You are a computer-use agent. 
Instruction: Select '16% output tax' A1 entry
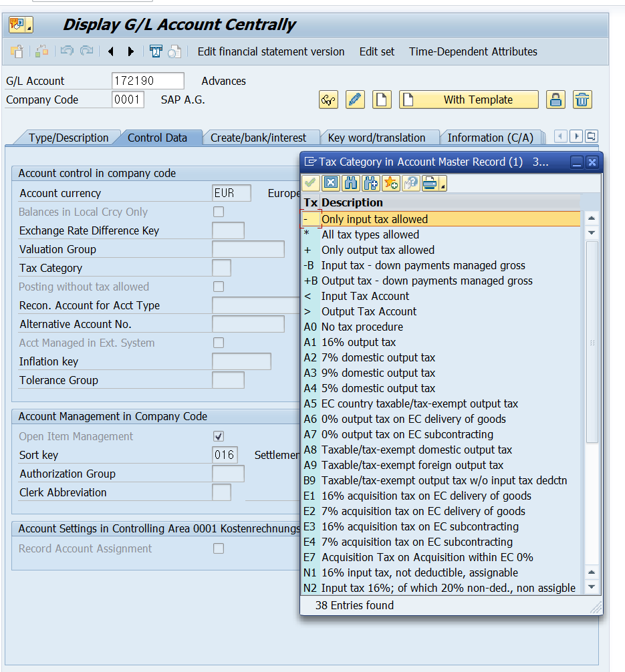[441, 343]
